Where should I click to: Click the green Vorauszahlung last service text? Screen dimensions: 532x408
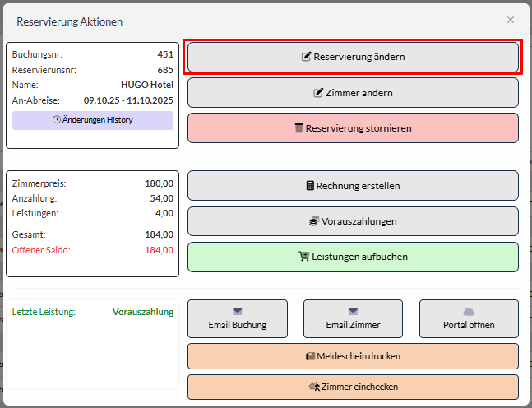click(x=142, y=312)
